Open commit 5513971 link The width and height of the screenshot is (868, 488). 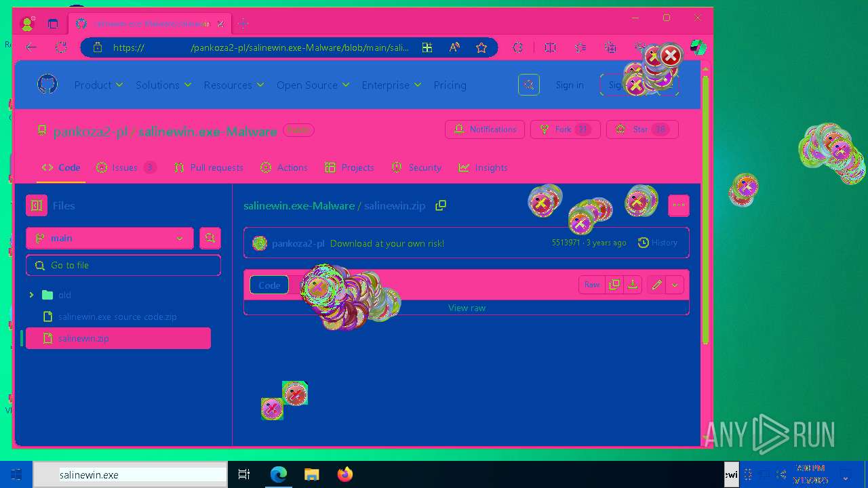pyautogui.click(x=566, y=243)
